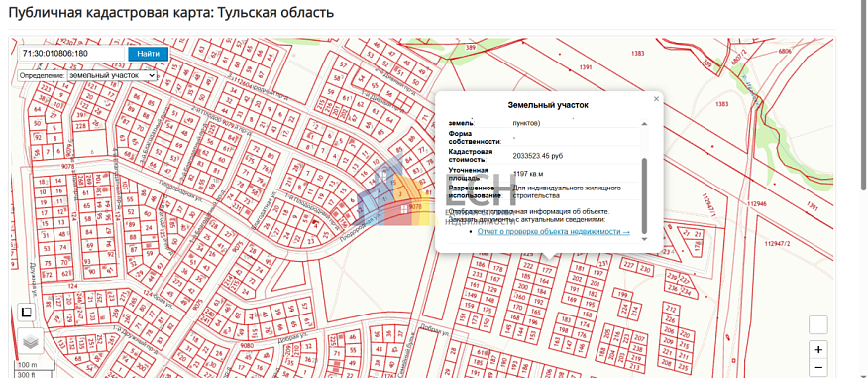
Task: Click map parcel labeled 1383 at top
Action: pos(638,53)
